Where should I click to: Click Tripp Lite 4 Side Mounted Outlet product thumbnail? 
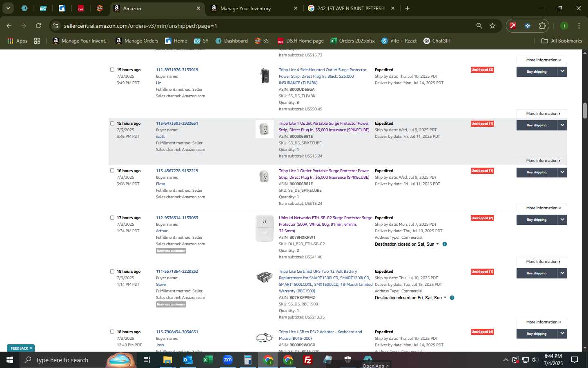tap(265, 76)
